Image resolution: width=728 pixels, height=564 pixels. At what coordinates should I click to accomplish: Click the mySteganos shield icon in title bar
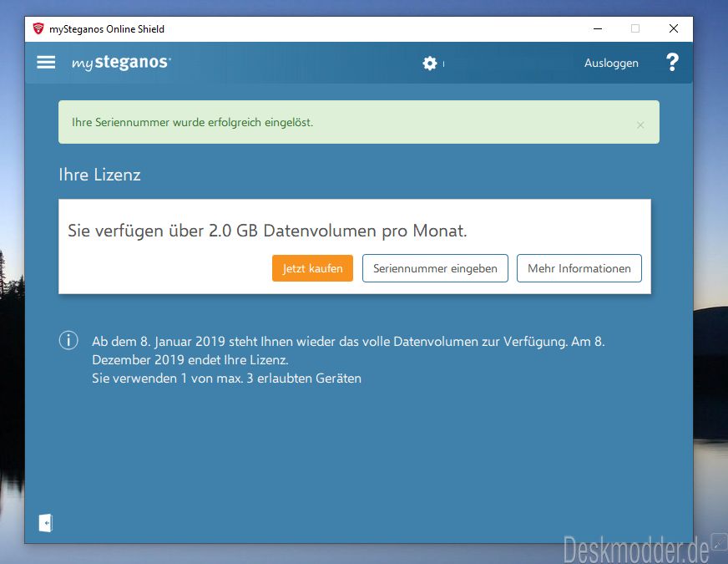[x=38, y=28]
